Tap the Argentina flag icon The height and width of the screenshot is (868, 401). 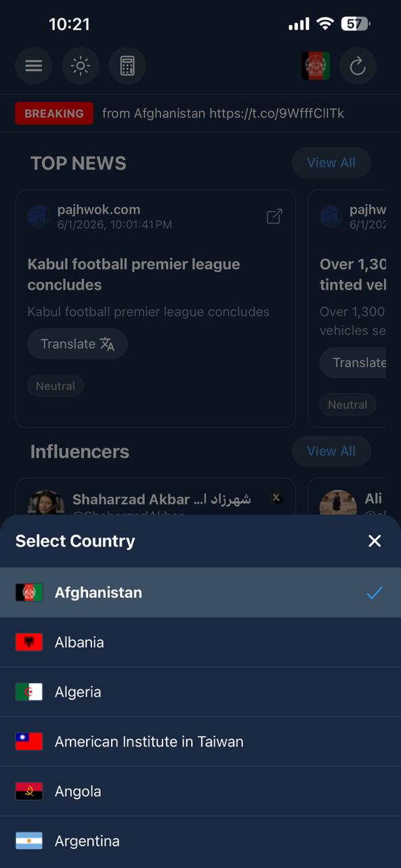click(29, 840)
